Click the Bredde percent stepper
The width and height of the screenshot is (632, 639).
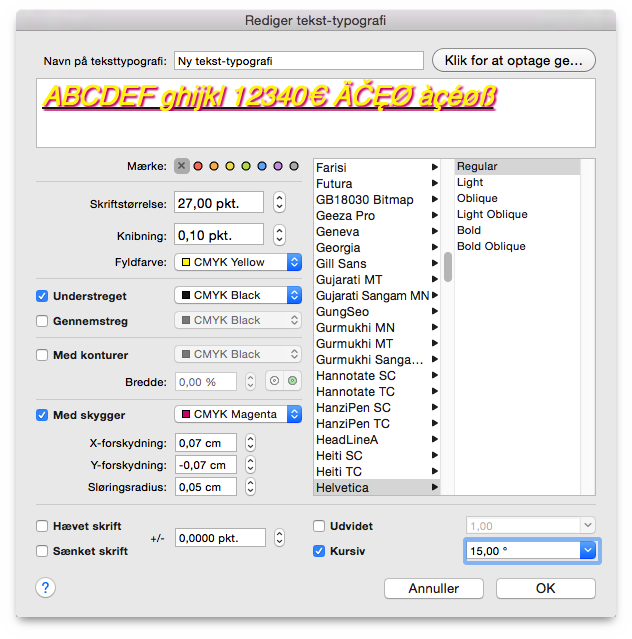251,382
